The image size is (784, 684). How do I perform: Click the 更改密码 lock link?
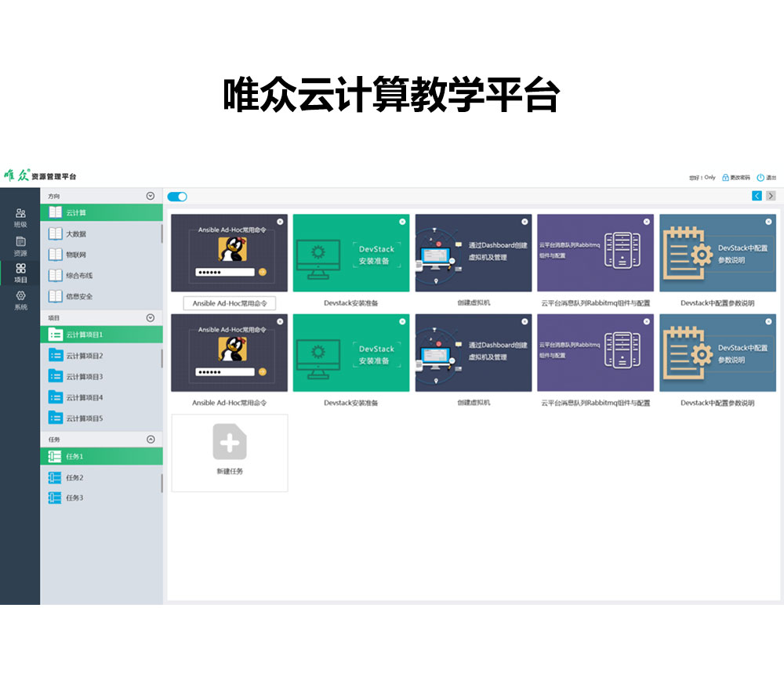pos(736,177)
